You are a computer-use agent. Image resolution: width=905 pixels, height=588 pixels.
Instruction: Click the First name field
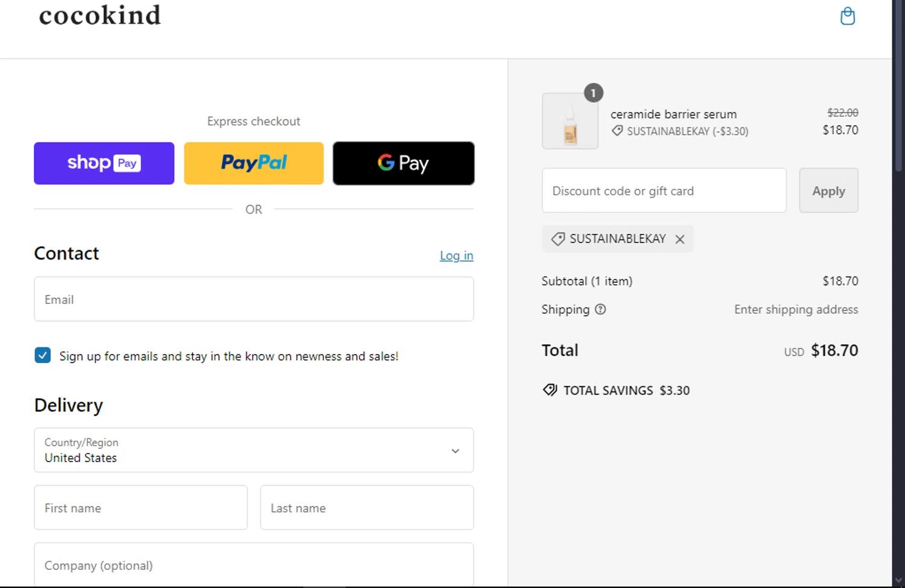141,508
